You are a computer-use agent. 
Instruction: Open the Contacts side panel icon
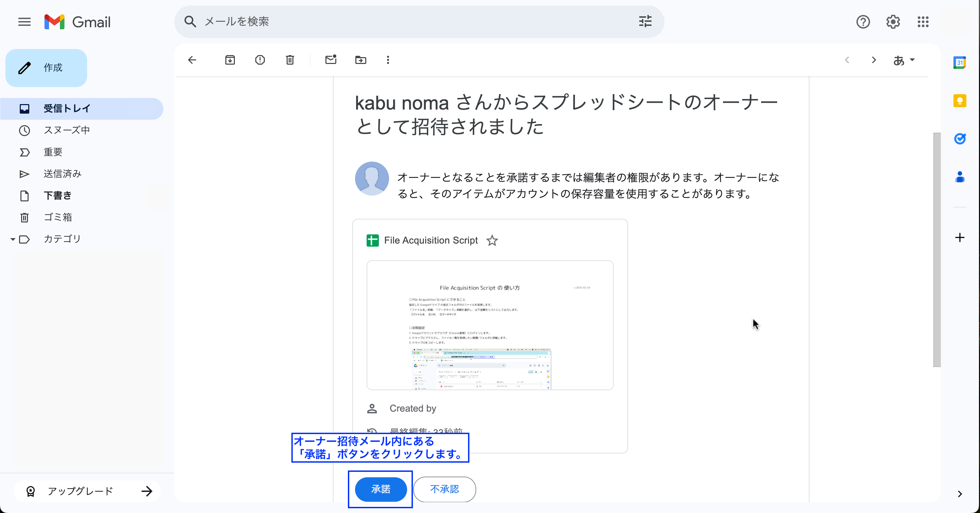(x=960, y=177)
